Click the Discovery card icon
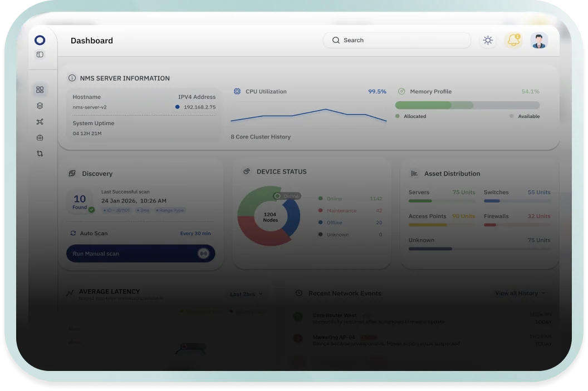 72,174
